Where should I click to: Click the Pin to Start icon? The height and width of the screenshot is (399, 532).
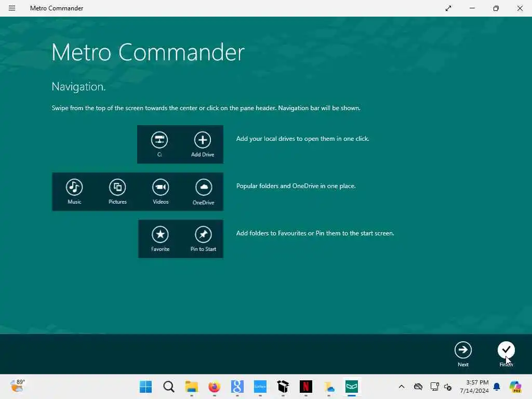pyautogui.click(x=203, y=234)
